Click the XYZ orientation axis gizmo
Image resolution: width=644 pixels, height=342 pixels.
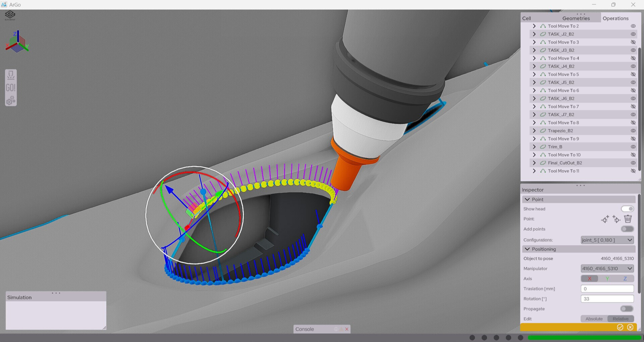17,43
